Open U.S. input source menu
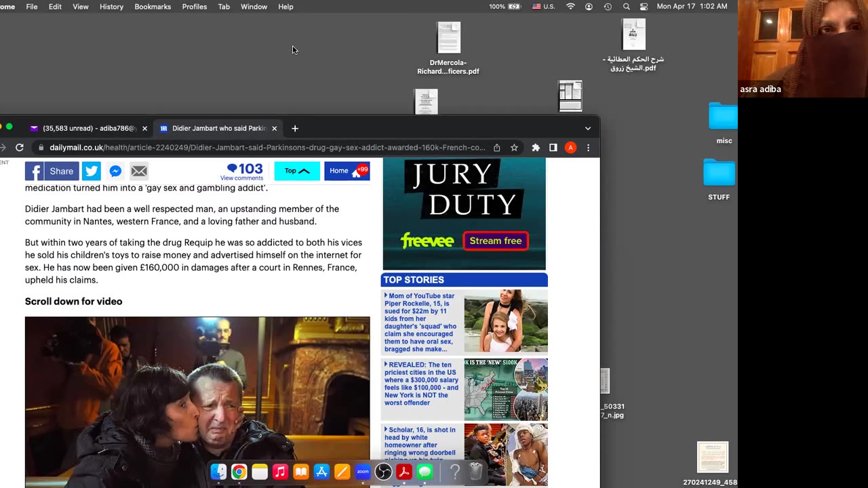Viewport: 868px width, 488px height. click(x=543, y=7)
